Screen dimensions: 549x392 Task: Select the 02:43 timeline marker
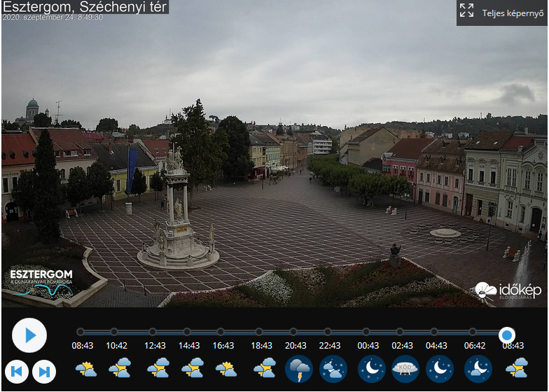[x=400, y=332]
